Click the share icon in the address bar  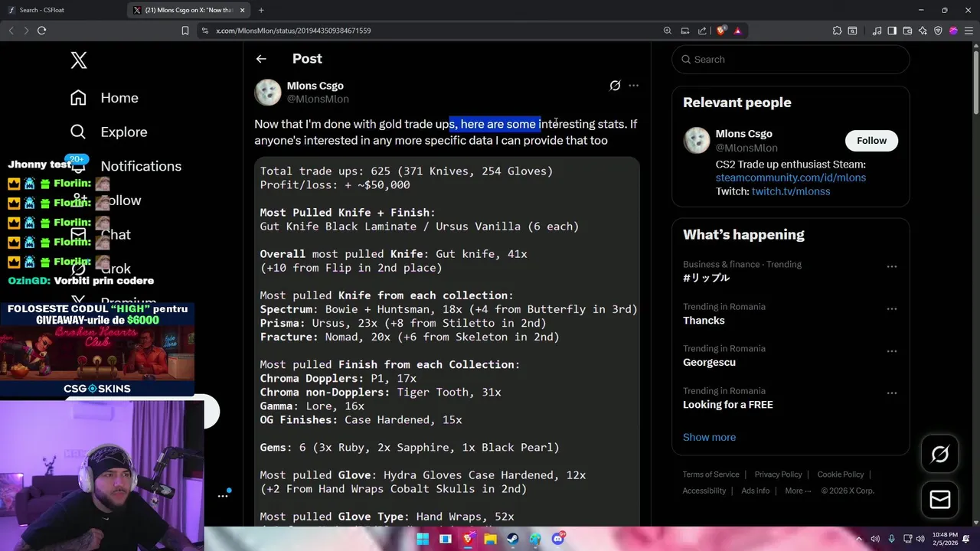coord(702,31)
